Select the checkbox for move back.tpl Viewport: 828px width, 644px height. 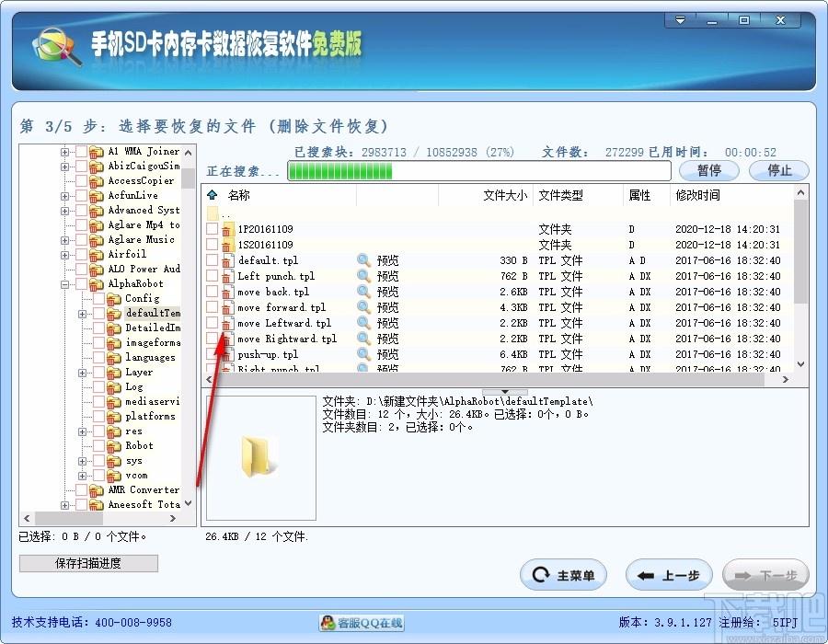coord(212,292)
